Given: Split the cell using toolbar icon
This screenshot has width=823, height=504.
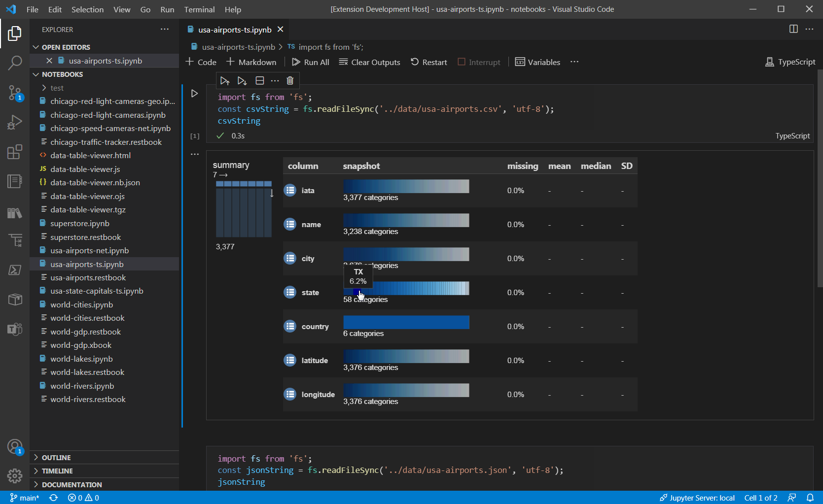Looking at the screenshot, I should click(259, 80).
